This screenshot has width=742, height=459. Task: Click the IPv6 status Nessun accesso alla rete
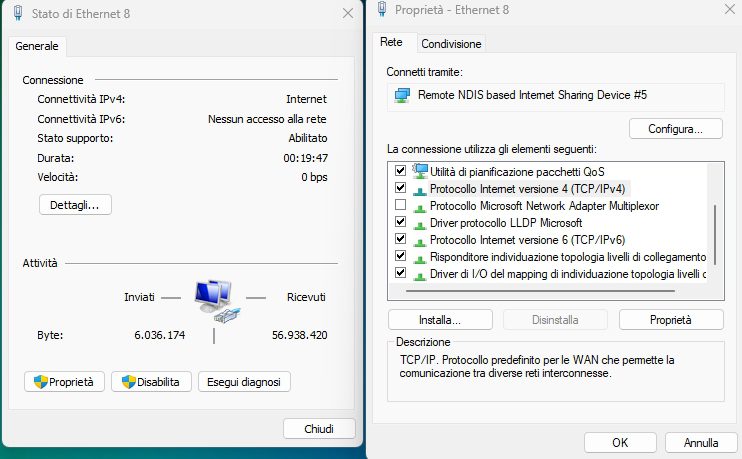(x=267, y=119)
